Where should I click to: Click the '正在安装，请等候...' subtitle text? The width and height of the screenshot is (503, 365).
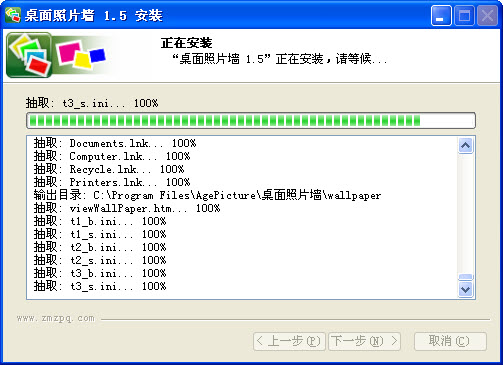tap(280, 59)
